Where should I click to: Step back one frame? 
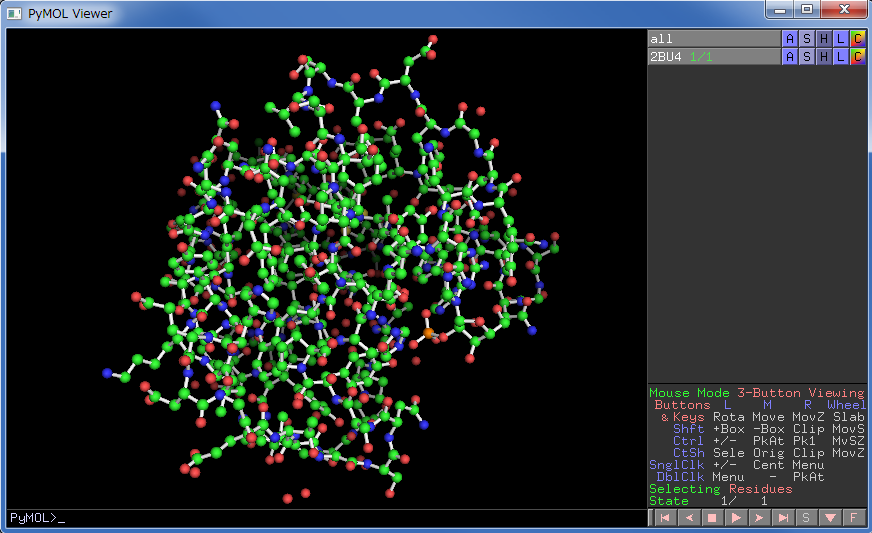tap(688, 518)
